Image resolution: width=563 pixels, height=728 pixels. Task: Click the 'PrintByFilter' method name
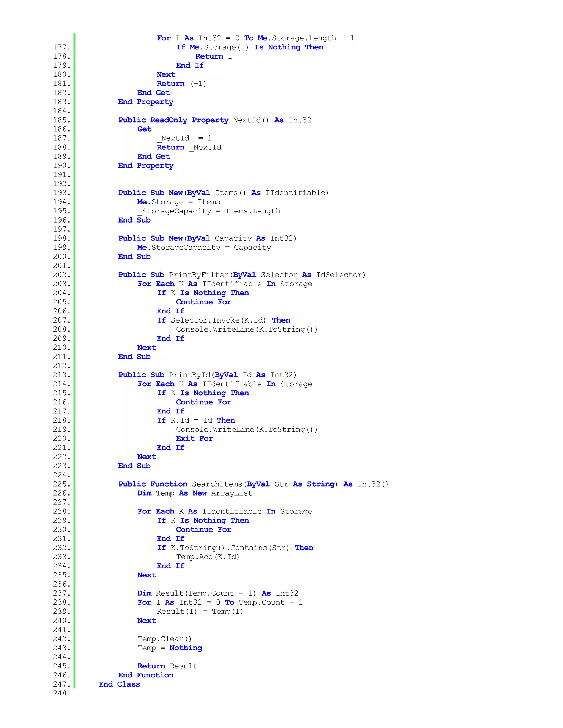click(198, 275)
